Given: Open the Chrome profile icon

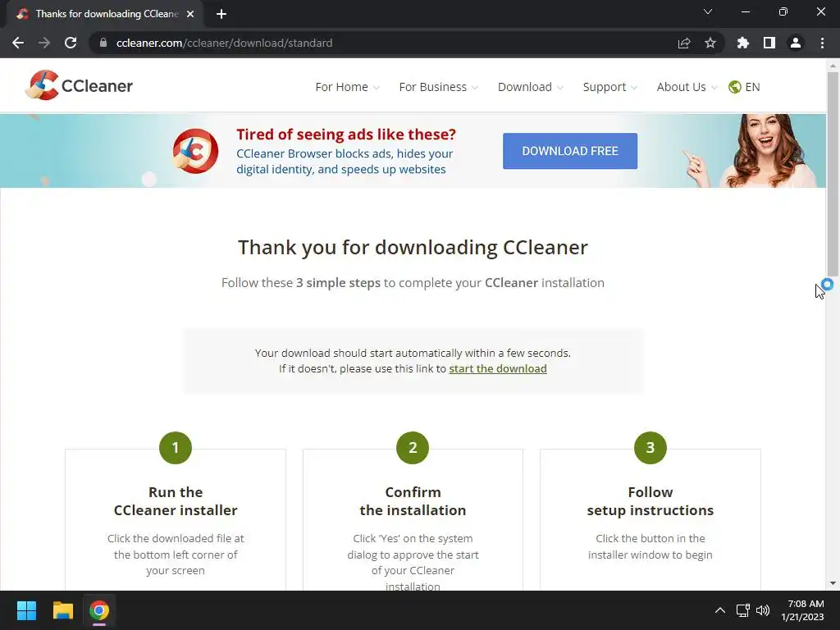Looking at the screenshot, I should 796,43.
